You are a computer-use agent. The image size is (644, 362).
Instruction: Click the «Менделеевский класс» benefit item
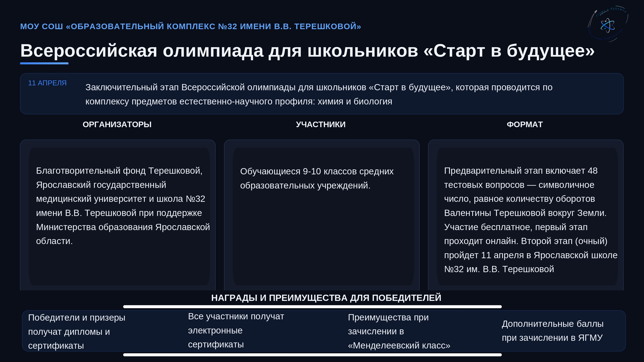(399, 331)
